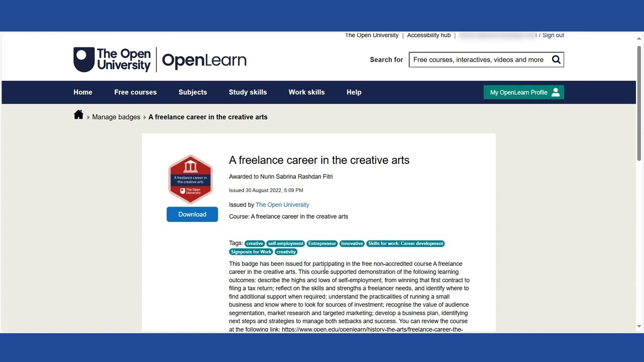The height and width of the screenshot is (362, 644).
Task: Click the OpenLearn wordmark logo
Action: 204,60
